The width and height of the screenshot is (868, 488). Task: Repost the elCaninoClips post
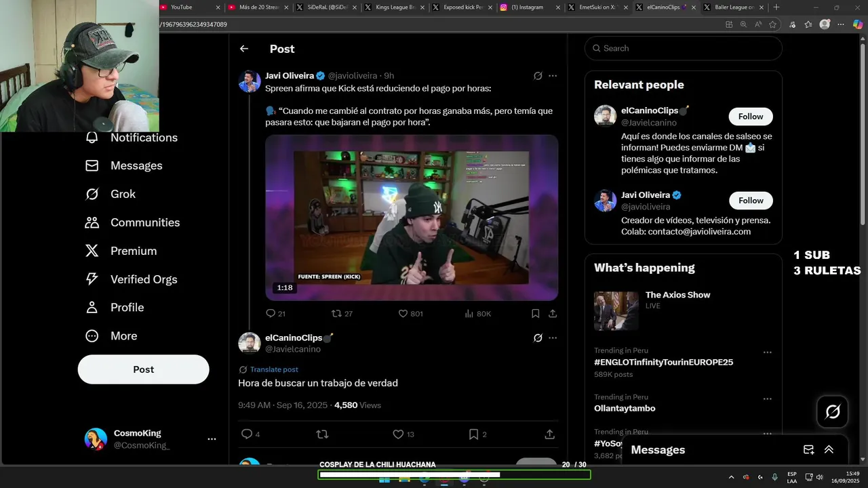click(322, 434)
